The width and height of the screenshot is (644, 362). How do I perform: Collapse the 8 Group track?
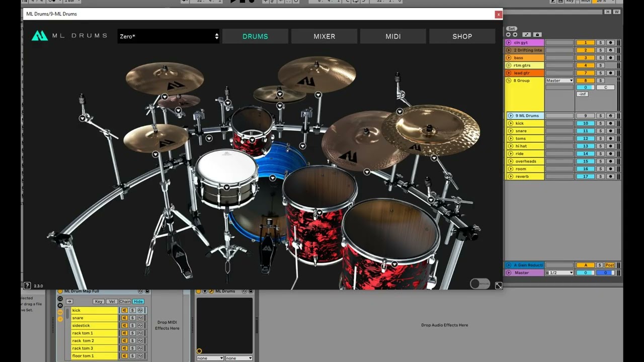pyautogui.click(x=509, y=80)
